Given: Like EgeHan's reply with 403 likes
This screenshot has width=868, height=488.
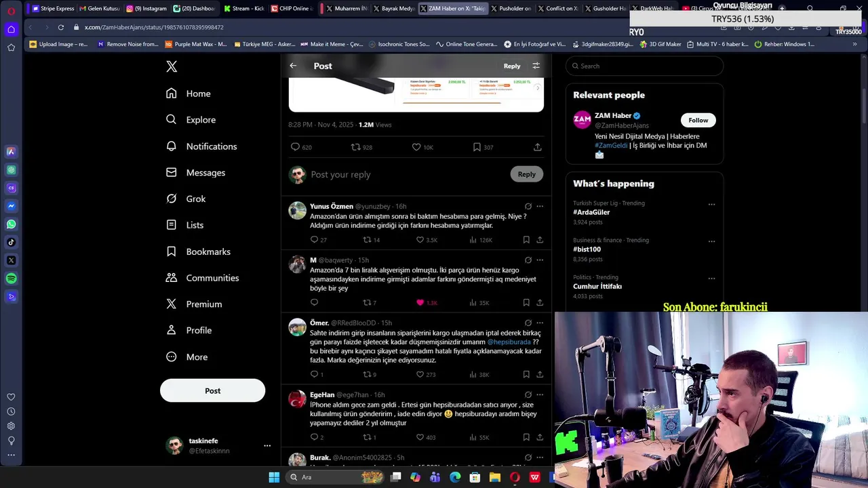Looking at the screenshot, I should point(420,437).
